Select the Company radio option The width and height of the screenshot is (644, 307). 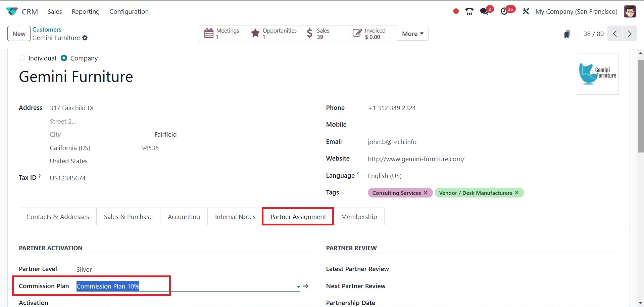[x=64, y=58]
